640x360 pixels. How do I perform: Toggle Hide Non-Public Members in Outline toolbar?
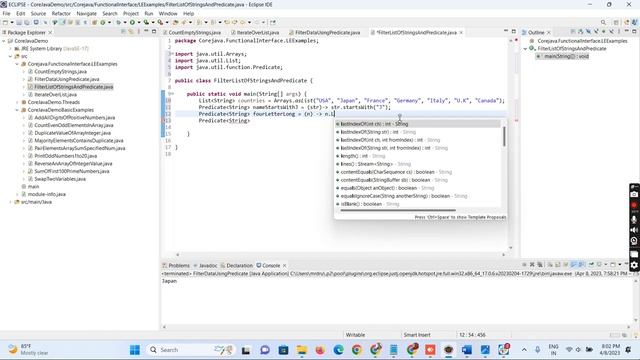(604, 32)
